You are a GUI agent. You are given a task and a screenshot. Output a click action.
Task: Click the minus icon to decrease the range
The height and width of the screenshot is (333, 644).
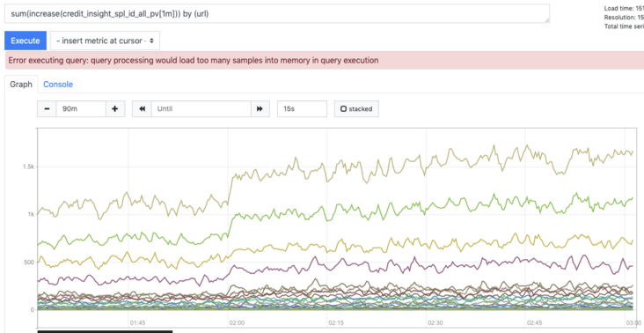(47, 109)
